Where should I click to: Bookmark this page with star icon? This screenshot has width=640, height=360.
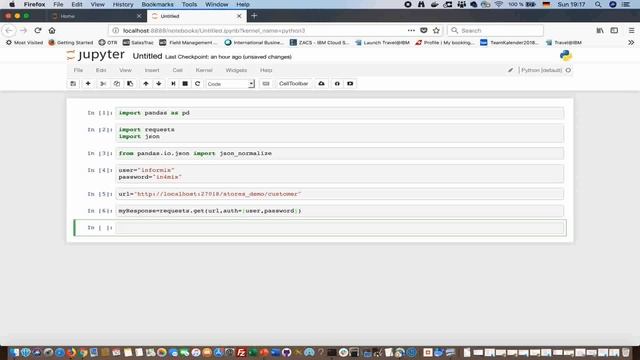pyautogui.click(x=436, y=31)
